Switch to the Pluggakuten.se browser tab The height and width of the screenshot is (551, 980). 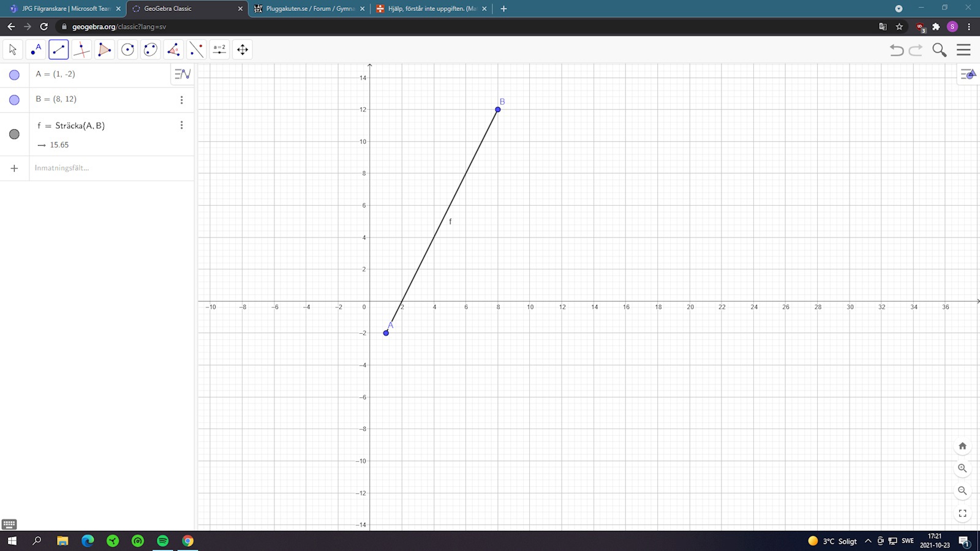(309, 9)
